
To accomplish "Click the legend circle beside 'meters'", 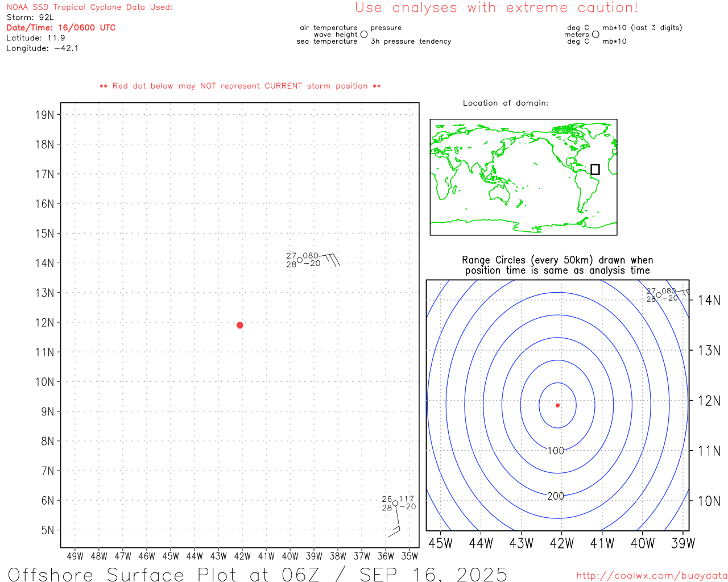I will 595,34.
